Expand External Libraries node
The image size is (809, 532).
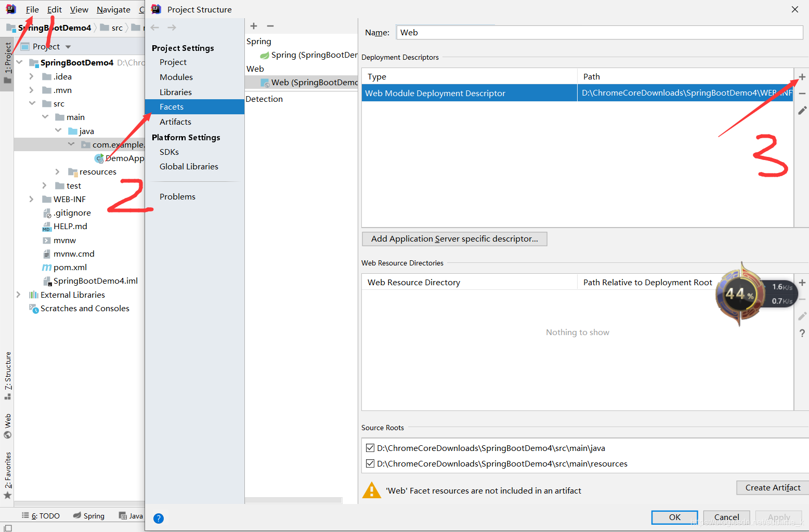[18, 295]
